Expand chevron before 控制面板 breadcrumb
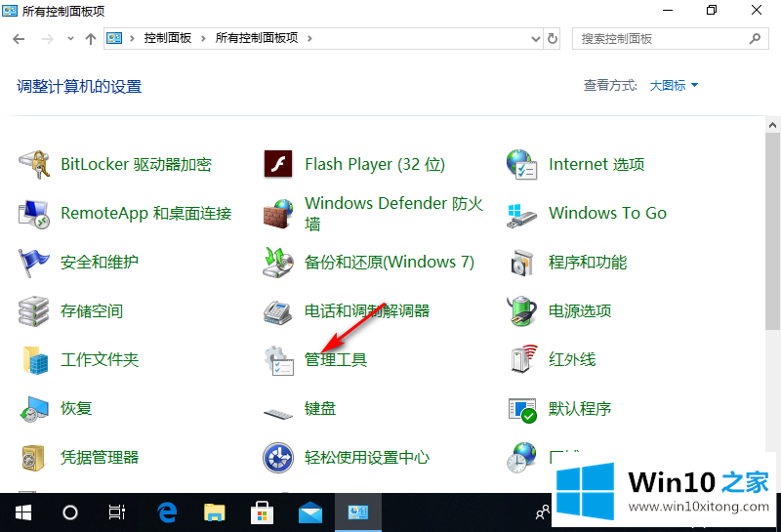Image resolution: width=781 pixels, height=532 pixels. pyautogui.click(x=132, y=39)
